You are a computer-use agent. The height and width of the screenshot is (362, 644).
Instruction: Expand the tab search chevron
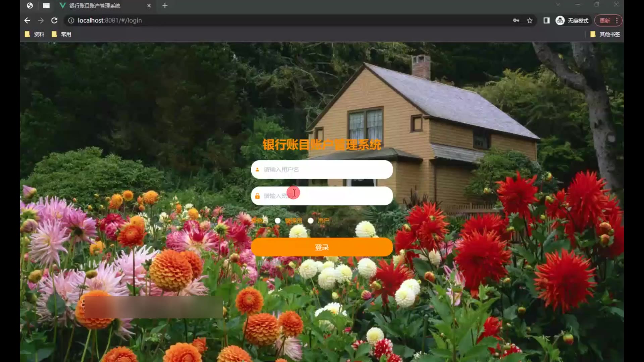(x=558, y=5)
